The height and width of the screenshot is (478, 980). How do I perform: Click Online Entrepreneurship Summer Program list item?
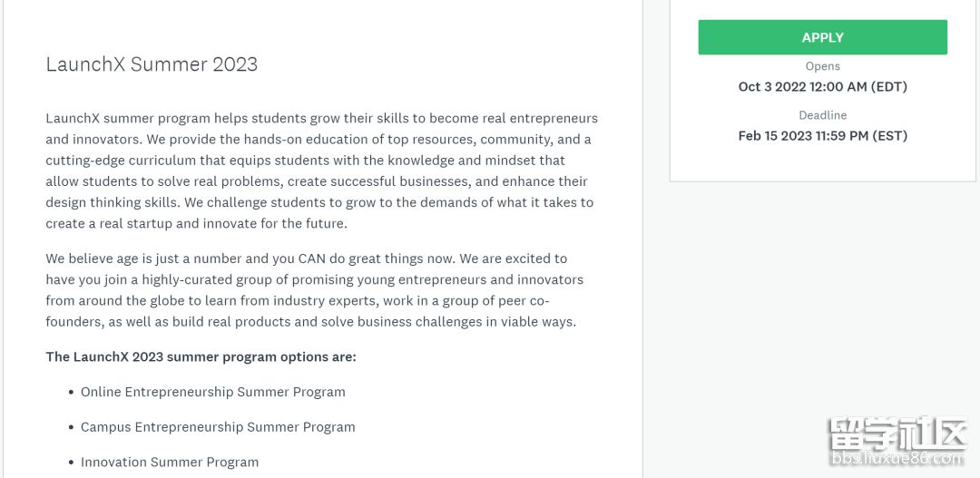(213, 393)
